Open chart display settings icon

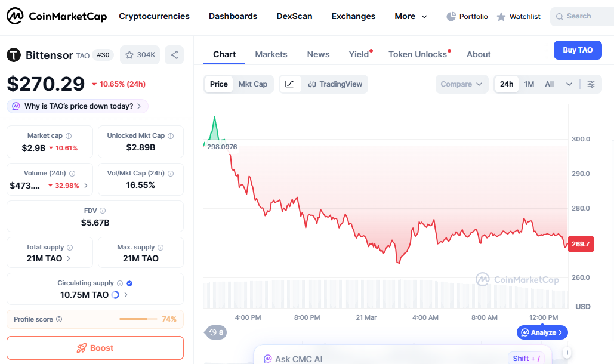(x=591, y=84)
